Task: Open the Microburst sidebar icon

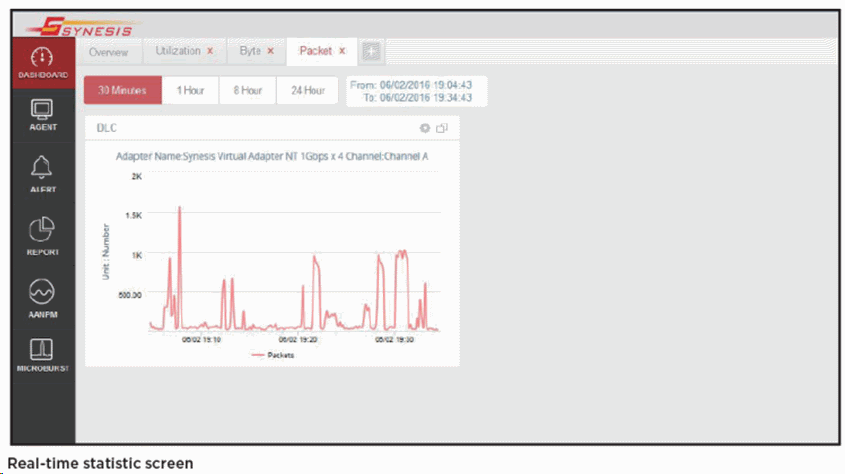Action: pos(42,355)
